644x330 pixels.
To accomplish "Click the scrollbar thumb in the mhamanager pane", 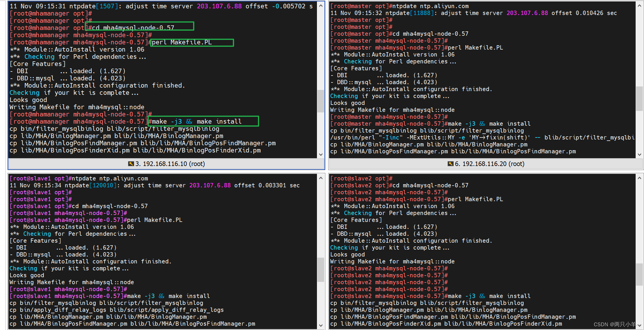I will click(321, 101).
